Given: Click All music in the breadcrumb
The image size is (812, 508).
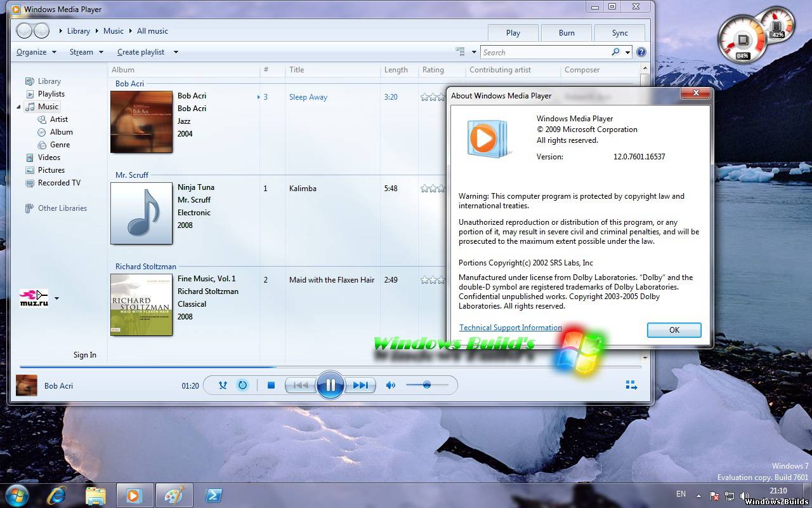Looking at the screenshot, I should click(152, 30).
